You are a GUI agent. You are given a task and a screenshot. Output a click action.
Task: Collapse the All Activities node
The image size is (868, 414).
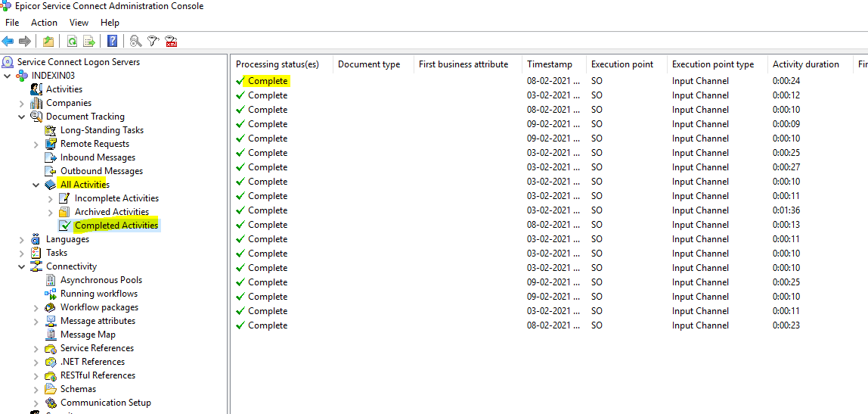[x=36, y=185]
